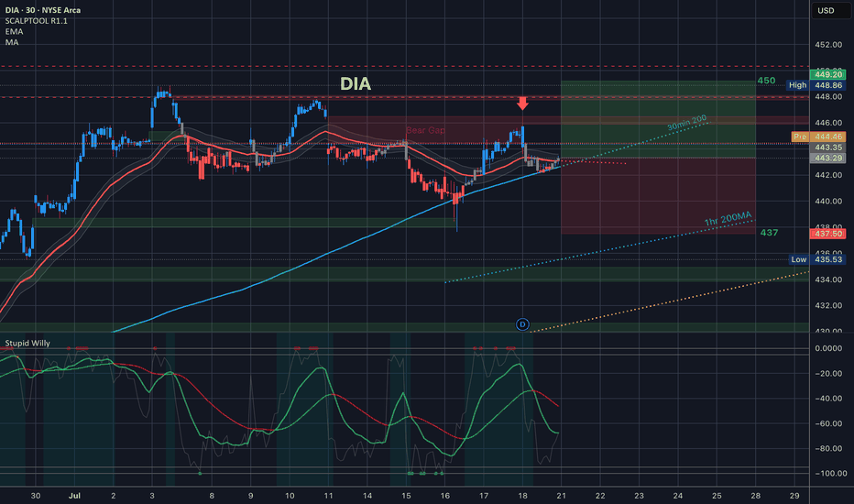Click the Low 435.53 price label
The width and height of the screenshot is (854, 504).
(x=817, y=259)
